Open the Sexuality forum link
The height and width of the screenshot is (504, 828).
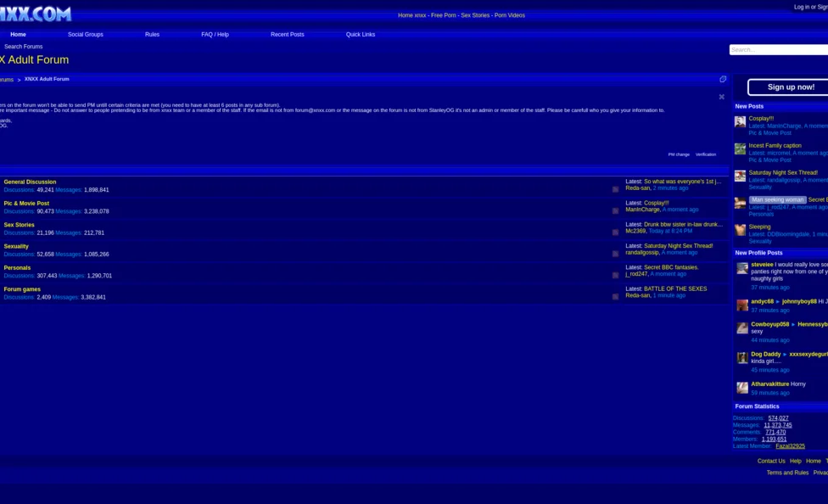[16, 246]
